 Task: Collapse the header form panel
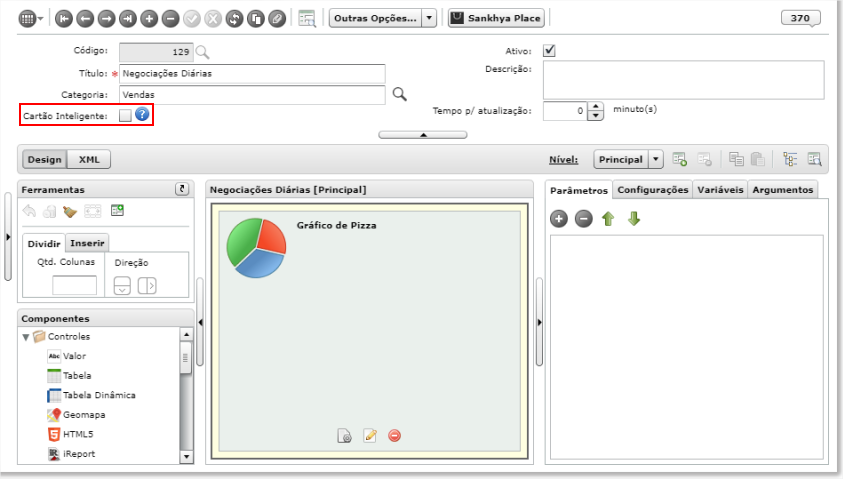423,135
